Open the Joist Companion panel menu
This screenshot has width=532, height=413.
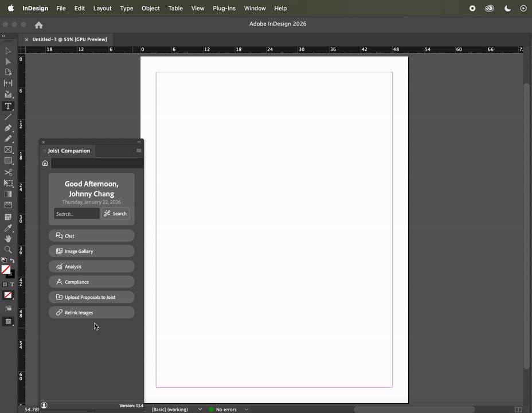139,151
